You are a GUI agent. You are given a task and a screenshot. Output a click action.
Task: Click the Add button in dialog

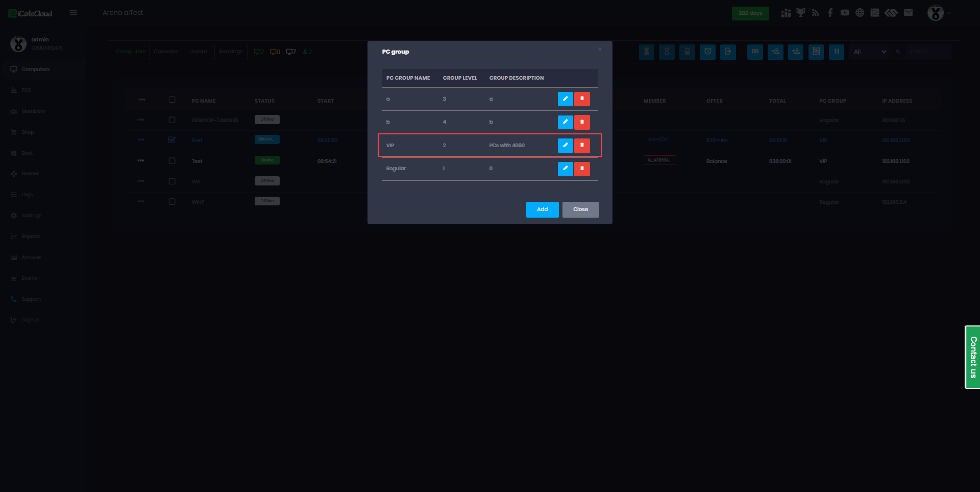[543, 209]
